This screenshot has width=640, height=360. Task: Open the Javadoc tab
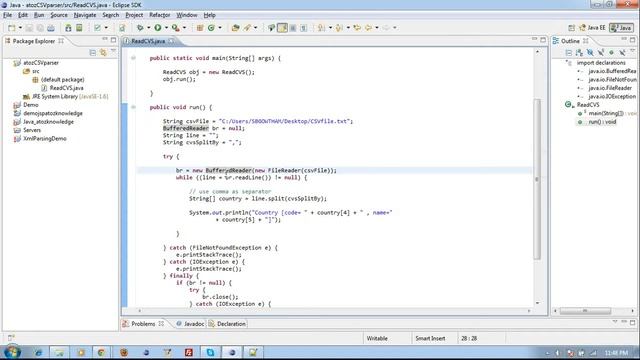190,324
